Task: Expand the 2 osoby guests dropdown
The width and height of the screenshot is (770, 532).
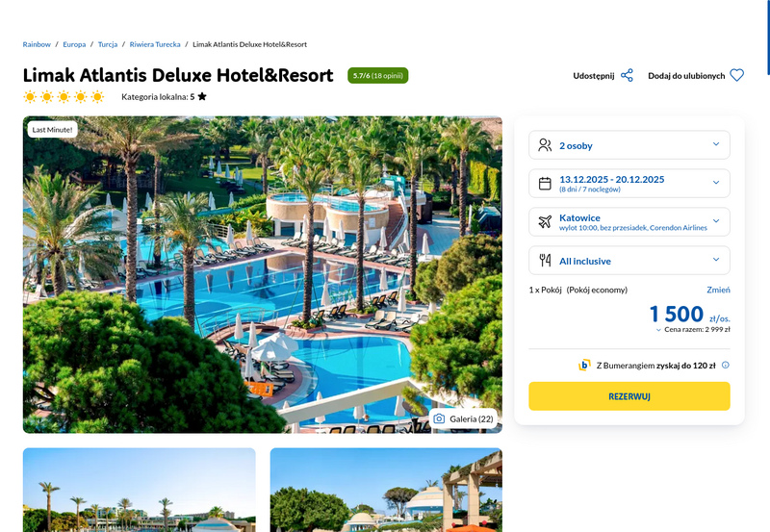Action: [x=629, y=144]
